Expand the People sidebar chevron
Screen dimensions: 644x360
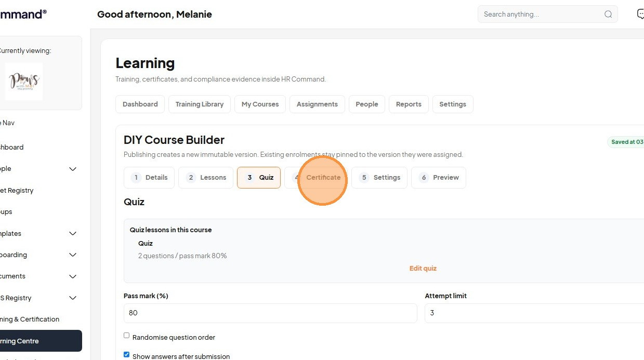73,169
